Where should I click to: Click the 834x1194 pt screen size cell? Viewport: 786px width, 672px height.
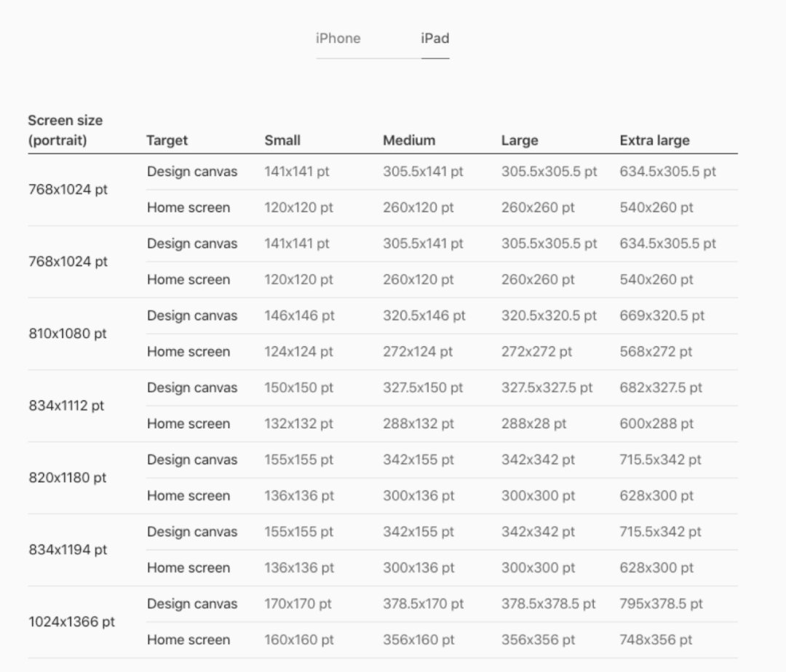(x=68, y=550)
